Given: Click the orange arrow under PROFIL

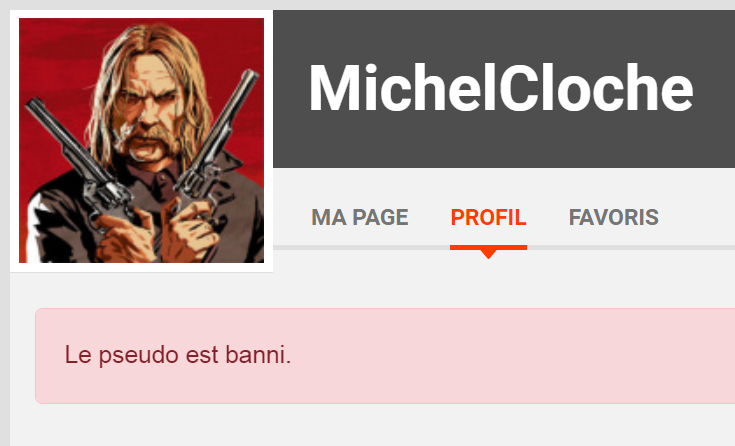Looking at the screenshot, I should coord(488,254).
